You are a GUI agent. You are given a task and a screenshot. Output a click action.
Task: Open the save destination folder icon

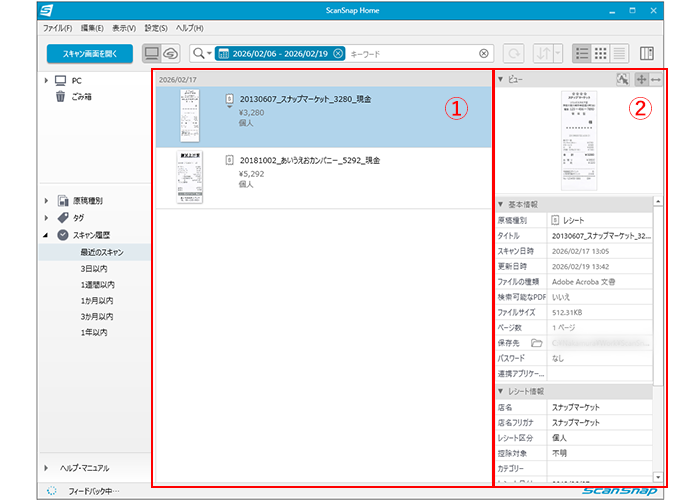coord(537,343)
